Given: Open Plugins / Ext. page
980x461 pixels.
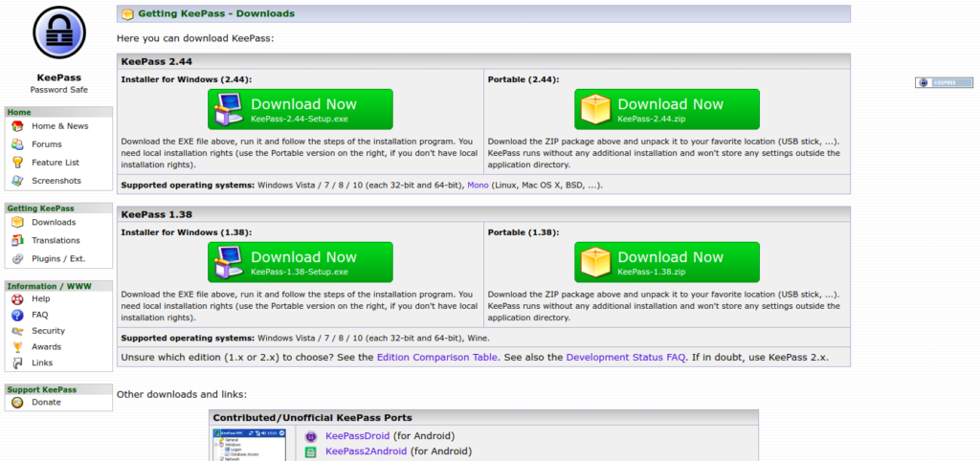Looking at the screenshot, I should point(58,258).
